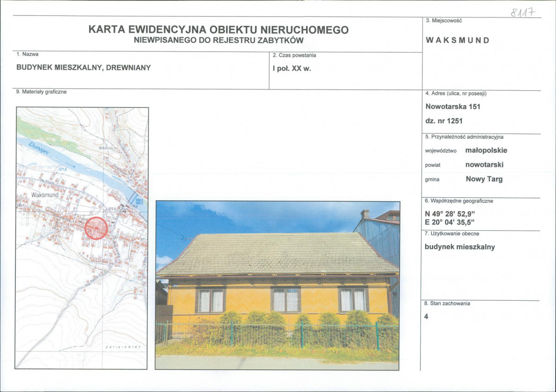Screen dimensions: 556x392
Task: Select the value 'Nowy Targ'
Action: pos(484,179)
